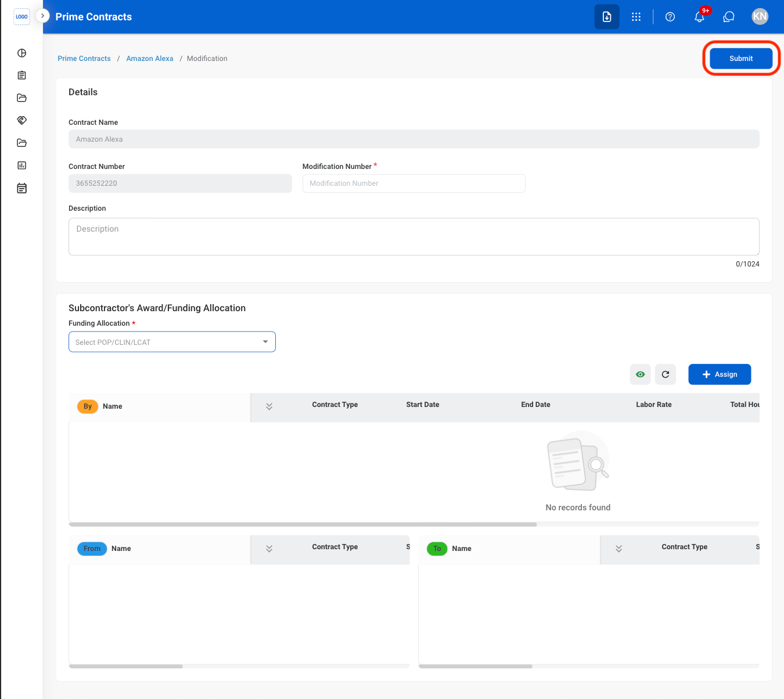Click Contract Type header in the To table

click(x=685, y=547)
